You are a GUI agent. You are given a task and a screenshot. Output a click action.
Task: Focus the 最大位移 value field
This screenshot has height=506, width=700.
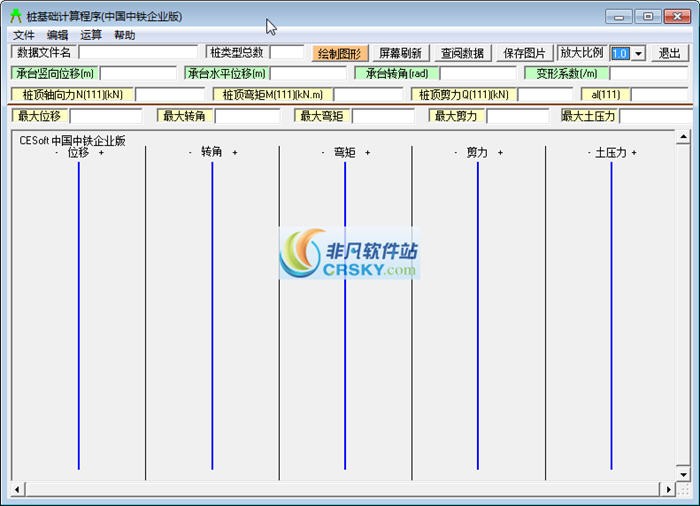point(106,116)
